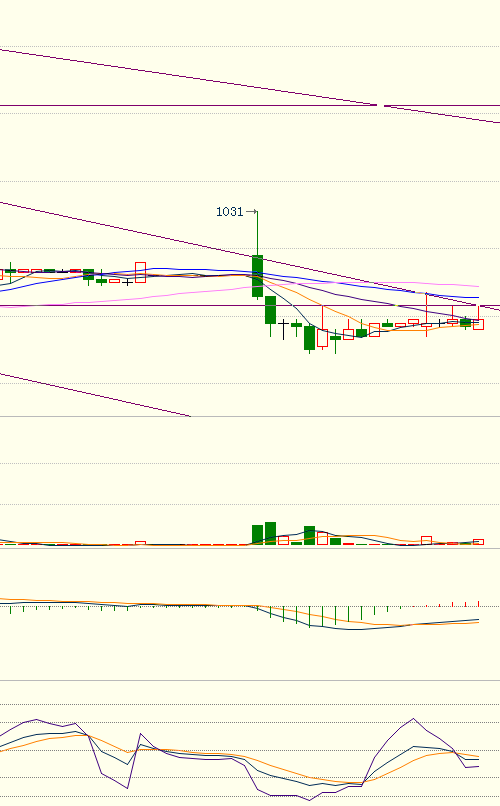Click the right end of the blue moving average

(477, 297)
